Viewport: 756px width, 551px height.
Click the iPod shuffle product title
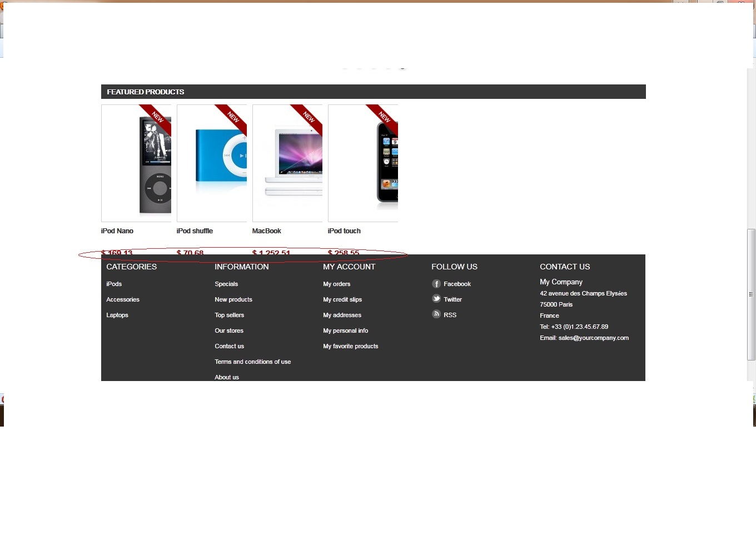coord(195,231)
